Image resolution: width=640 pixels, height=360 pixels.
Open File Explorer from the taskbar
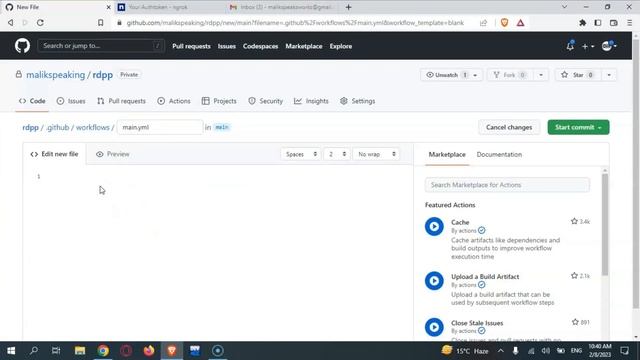point(80,351)
